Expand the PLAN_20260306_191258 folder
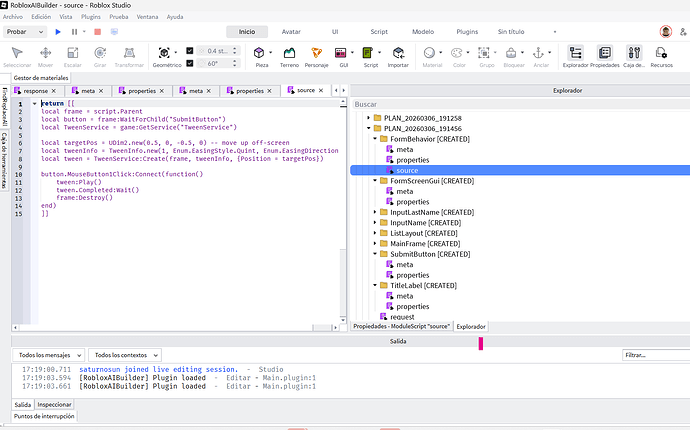The width and height of the screenshot is (690, 430). click(369, 118)
